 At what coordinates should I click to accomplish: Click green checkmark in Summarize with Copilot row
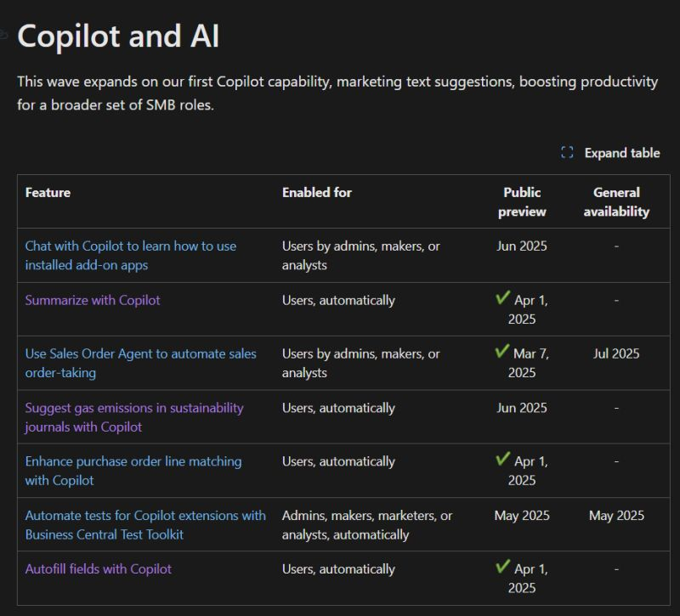502,298
